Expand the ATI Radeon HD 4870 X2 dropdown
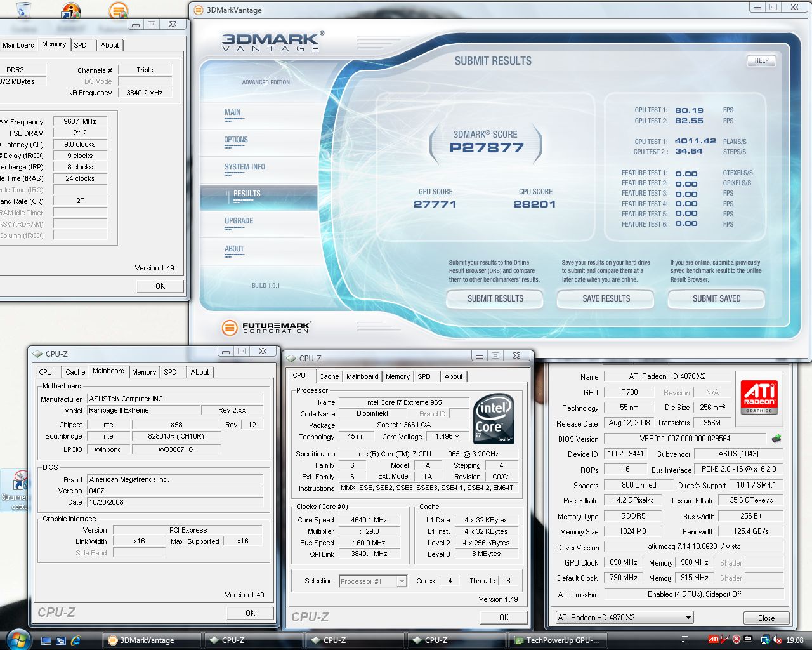Image resolution: width=812 pixels, height=650 pixels. [624, 617]
